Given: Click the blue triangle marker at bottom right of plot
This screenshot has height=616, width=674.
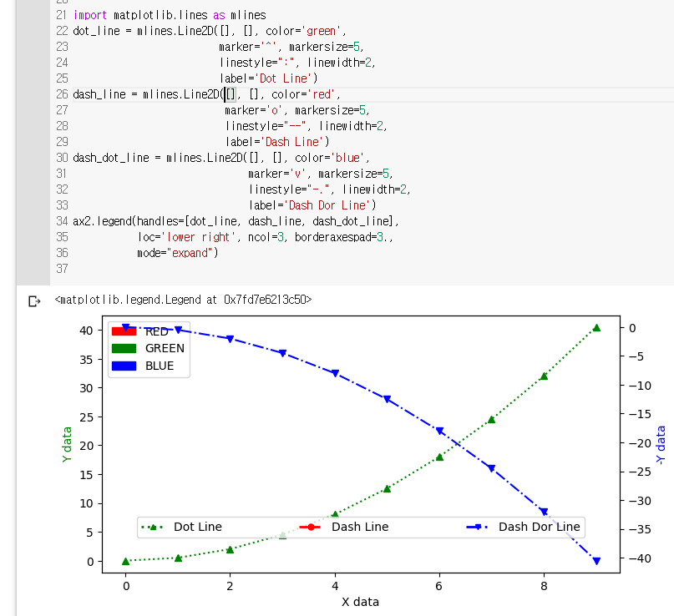Looking at the screenshot, I should tap(596, 561).
